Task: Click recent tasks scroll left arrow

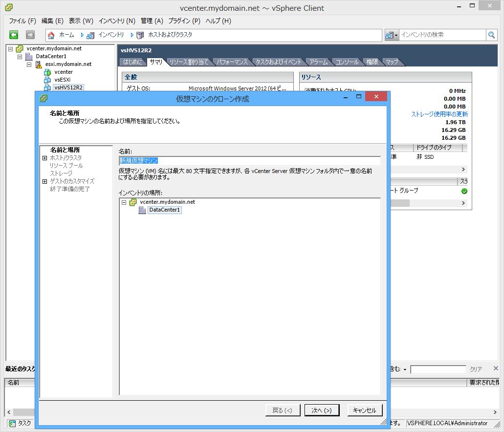Action: (x=9, y=412)
